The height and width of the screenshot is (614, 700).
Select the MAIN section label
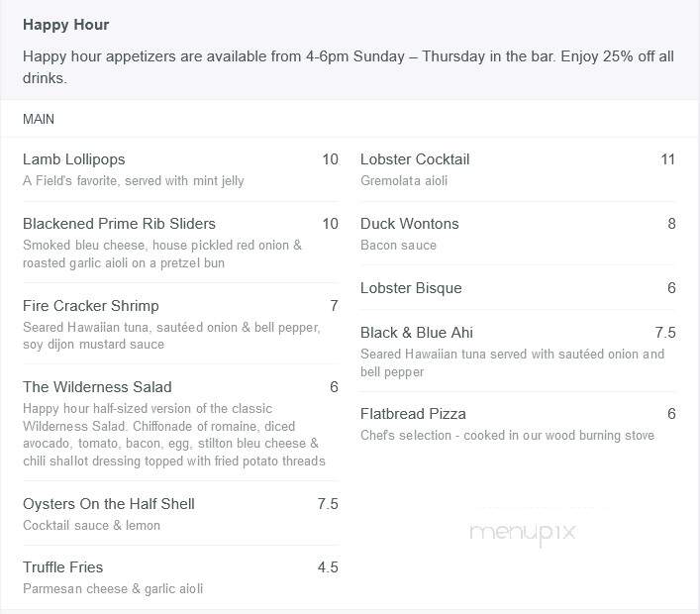coord(39,119)
